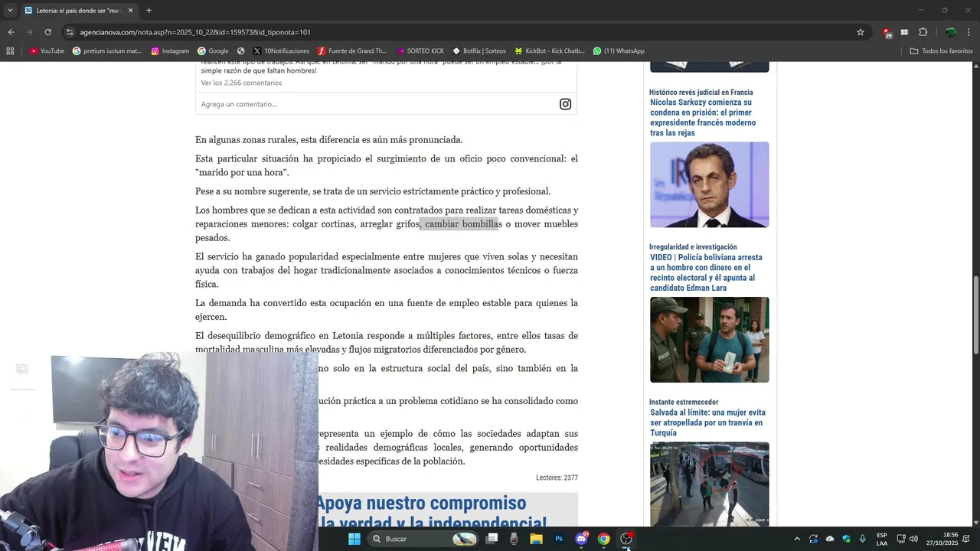
Task: Open the browser Extensions puzzle icon
Action: tap(923, 32)
